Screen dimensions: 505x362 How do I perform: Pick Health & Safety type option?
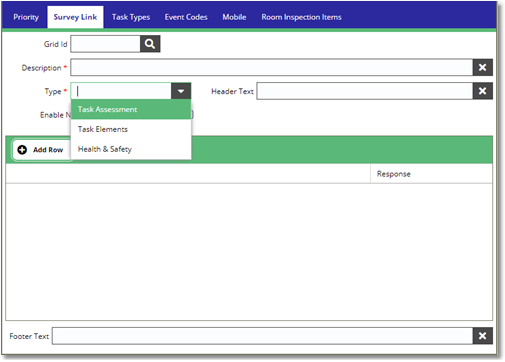pyautogui.click(x=131, y=149)
